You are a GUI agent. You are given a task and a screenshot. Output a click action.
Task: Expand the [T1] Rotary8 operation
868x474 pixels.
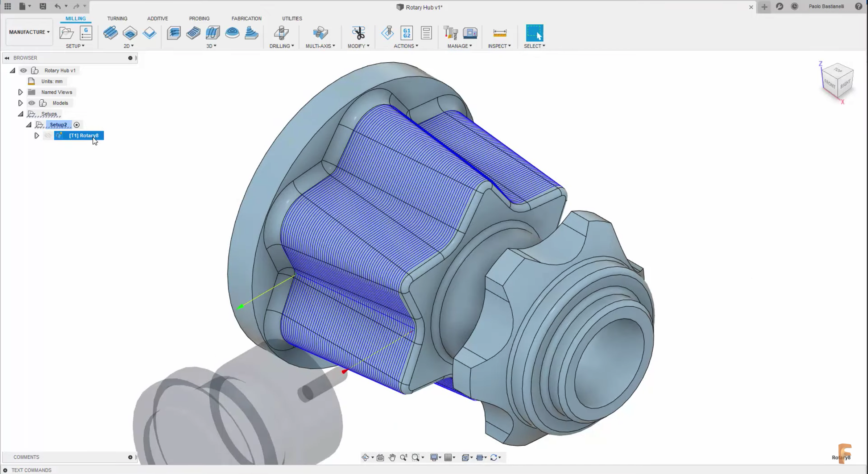pos(37,136)
